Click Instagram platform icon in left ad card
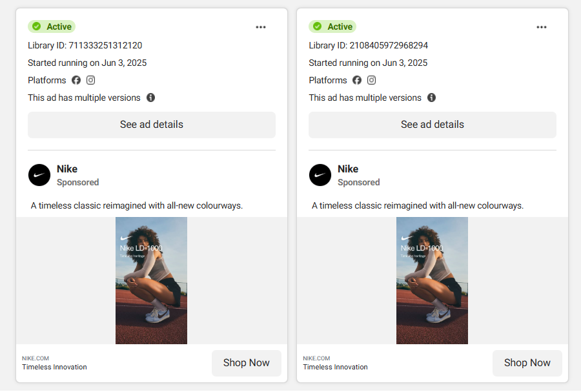The height and width of the screenshot is (392, 581). pos(91,80)
